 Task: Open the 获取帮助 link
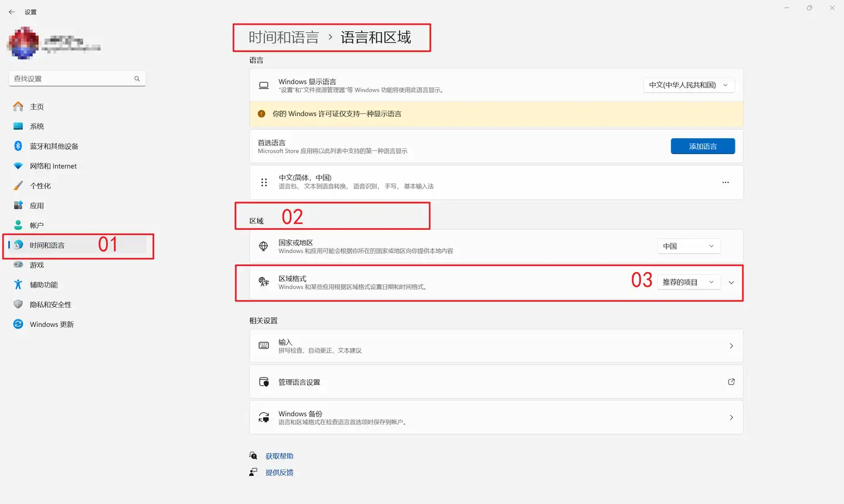click(279, 456)
